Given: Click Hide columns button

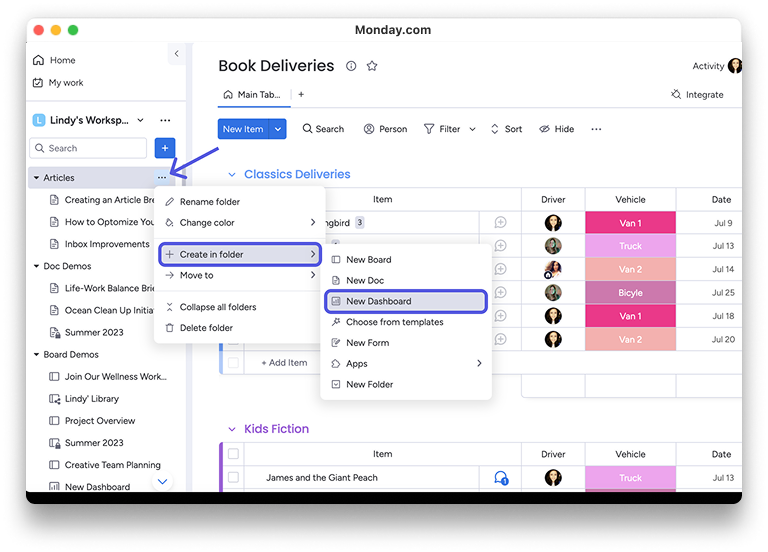Looking at the screenshot, I should click(x=556, y=129).
